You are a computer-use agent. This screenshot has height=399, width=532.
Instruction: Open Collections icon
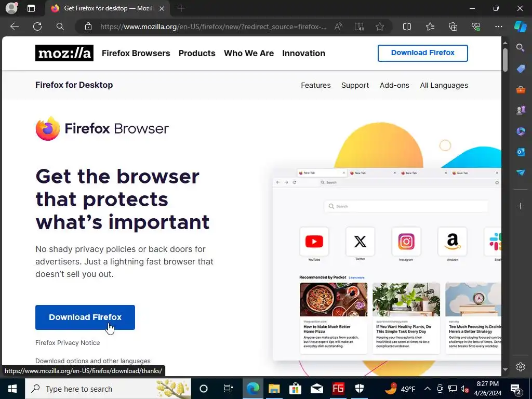point(453,26)
